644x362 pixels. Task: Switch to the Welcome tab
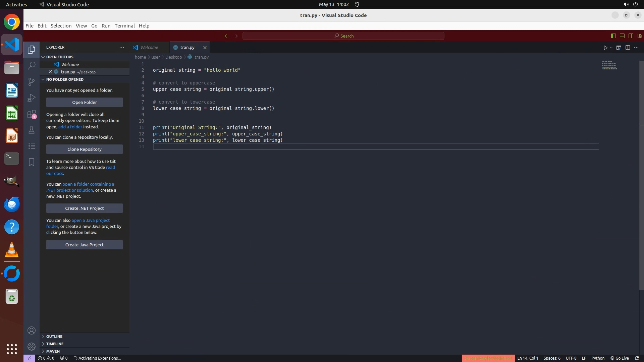coord(149,48)
